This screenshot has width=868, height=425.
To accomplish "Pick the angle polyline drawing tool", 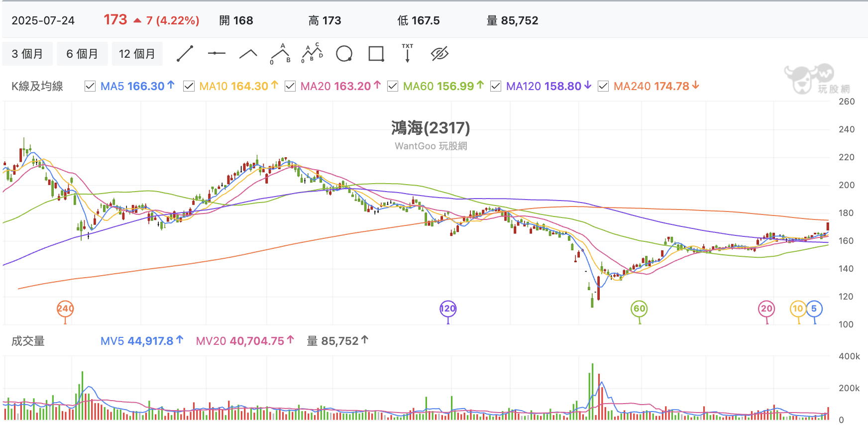I will 248,54.
